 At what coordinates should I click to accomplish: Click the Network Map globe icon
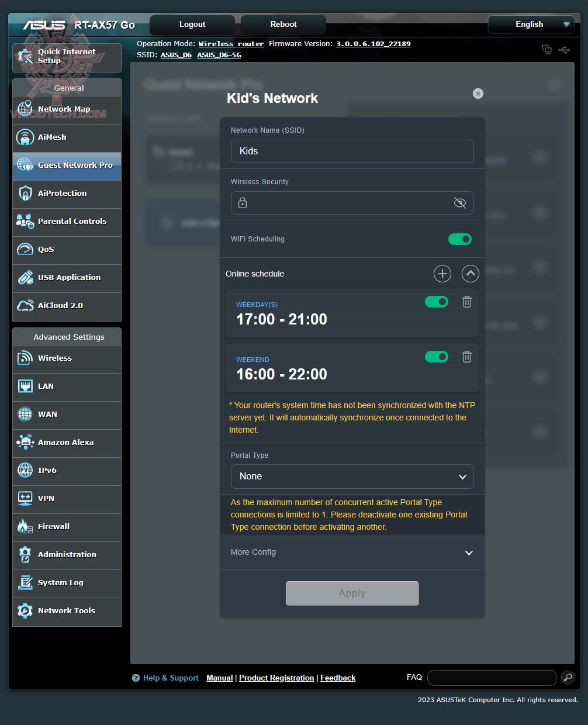pyautogui.click(x=25, y=109)
